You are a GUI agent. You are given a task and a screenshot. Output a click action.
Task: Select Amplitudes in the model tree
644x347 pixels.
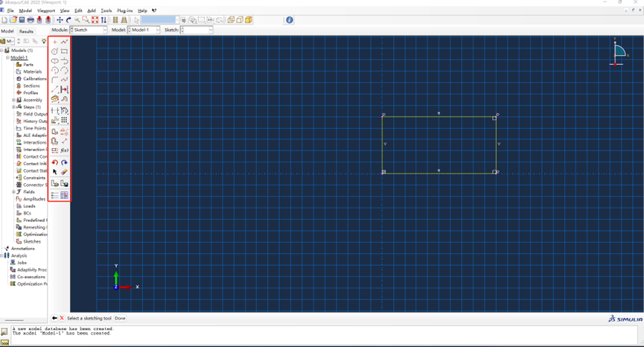[x=34, y=199]
